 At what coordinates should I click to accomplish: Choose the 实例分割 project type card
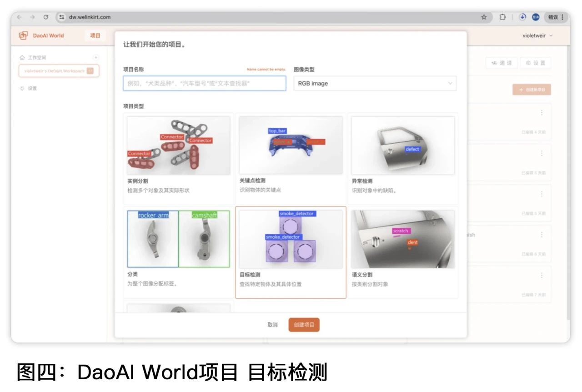click(179, 159)
